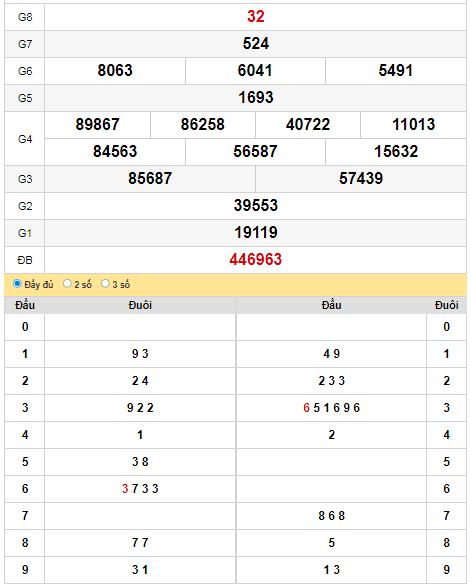Select the G6 number 8063
Screen dimensions: 471x586
115,71
